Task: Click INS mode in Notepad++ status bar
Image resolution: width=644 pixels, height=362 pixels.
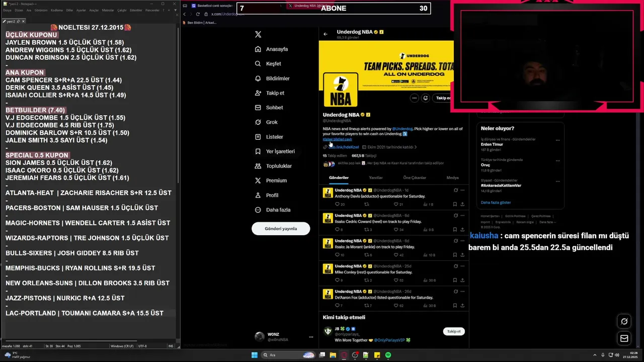Action: (x=171, y=346)
